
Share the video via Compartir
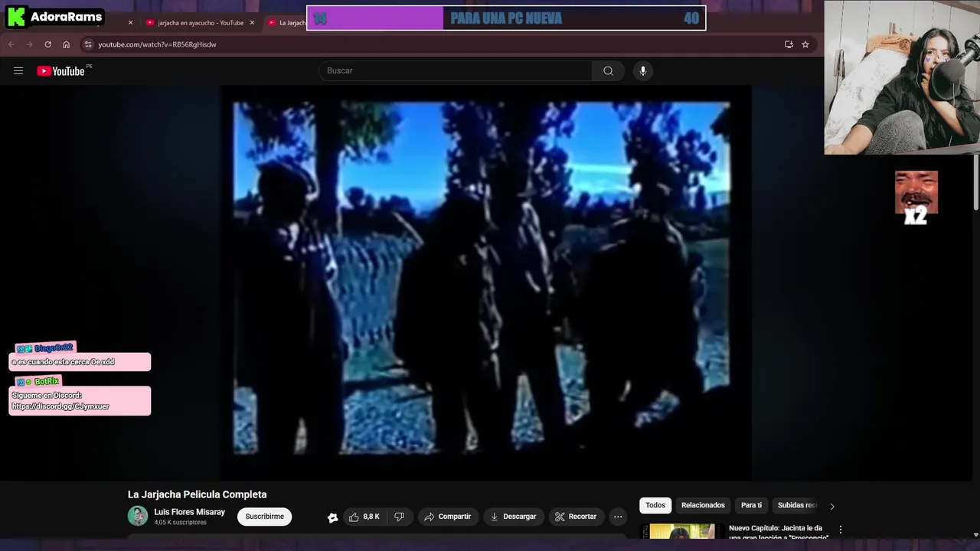point(448,517)
